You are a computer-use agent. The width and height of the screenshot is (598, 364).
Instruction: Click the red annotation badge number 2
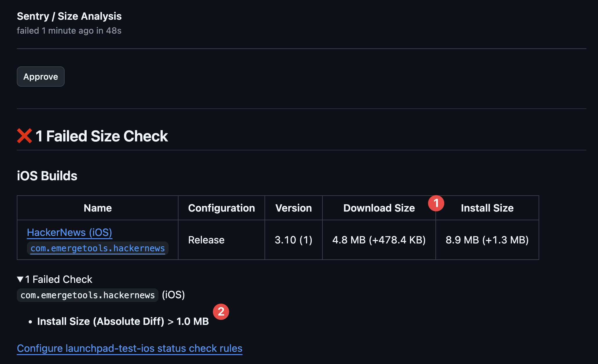point(221,312)
